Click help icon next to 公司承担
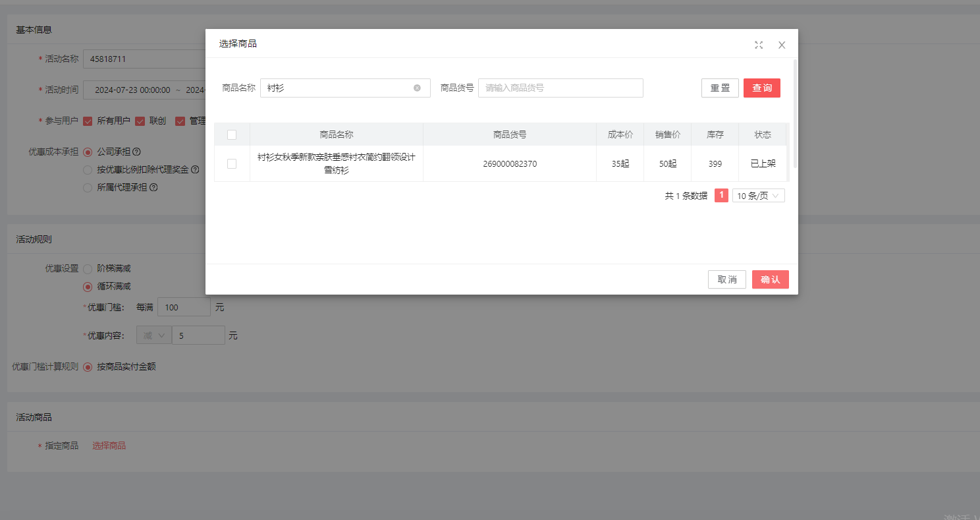Screen dimensions: 980x520 pyautogui.click(x=137, y=152)
